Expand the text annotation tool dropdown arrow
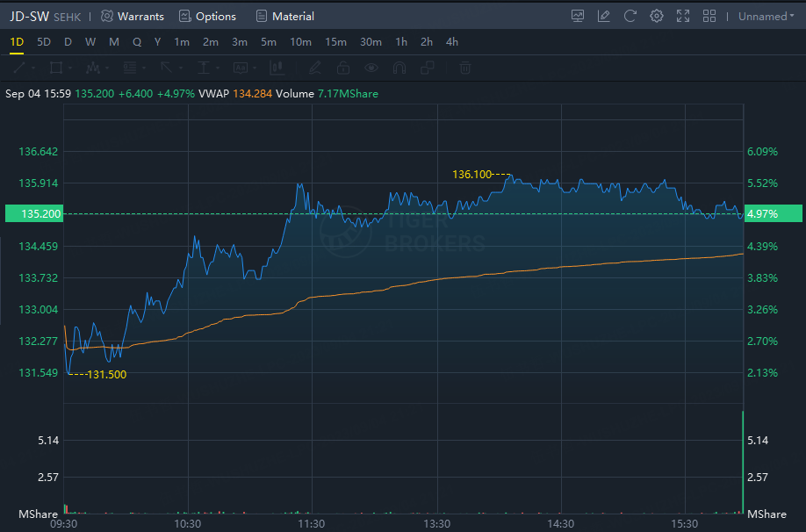 (x=255, y=68)
